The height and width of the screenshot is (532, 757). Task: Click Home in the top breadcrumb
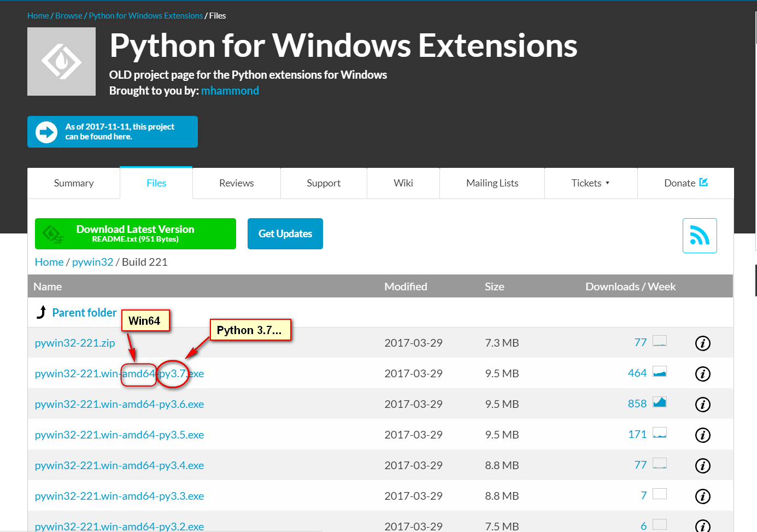point(38,16)
